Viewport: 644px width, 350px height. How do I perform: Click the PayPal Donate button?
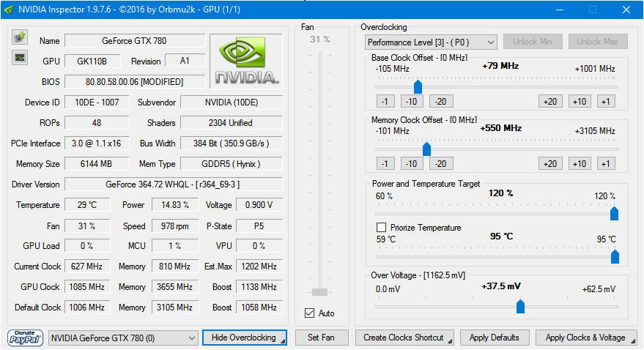[x=25, y=338]
